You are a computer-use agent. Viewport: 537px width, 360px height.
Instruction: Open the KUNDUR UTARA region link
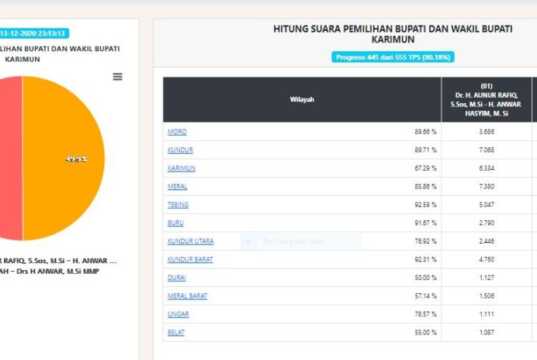190,241
